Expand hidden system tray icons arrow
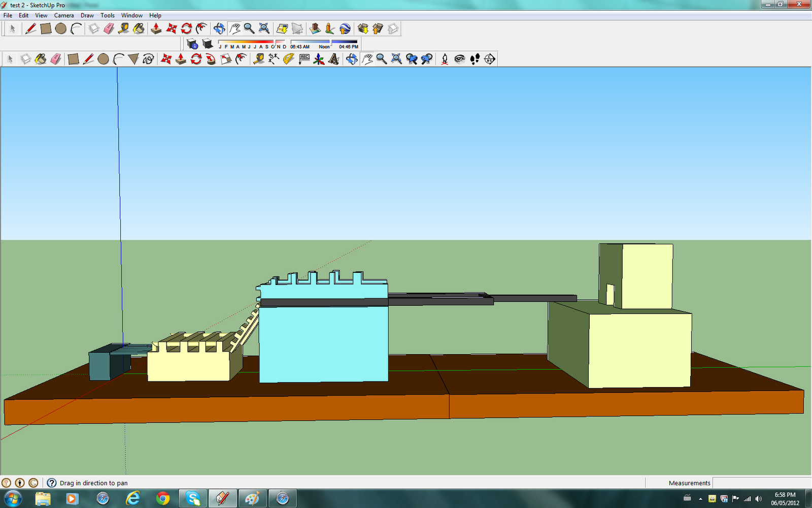The image size is (812, 508). point(700,499)
